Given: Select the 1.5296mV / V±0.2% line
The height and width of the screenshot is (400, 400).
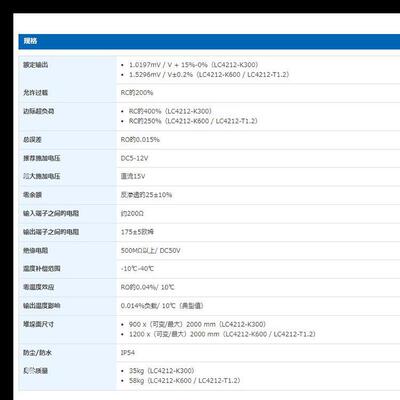Looking at the screenshot, I should click(x=209, y=74).
